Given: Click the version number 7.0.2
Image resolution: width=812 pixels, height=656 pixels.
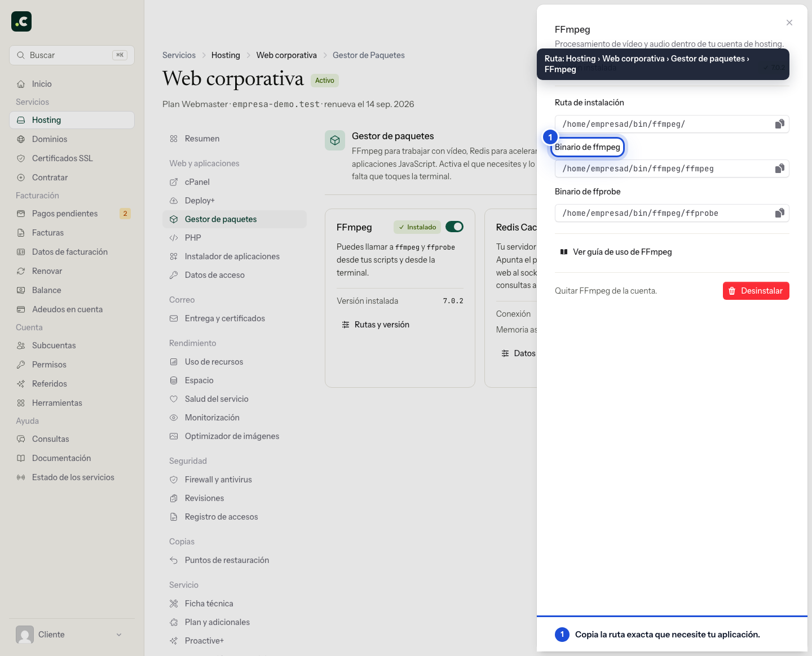Looking at the screenshot, I should coord(453,301).
